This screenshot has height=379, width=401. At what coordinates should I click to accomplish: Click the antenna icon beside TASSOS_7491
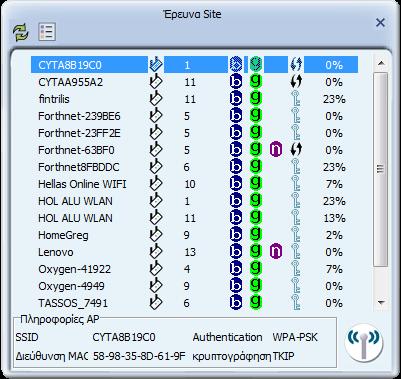tap(155, 303)
